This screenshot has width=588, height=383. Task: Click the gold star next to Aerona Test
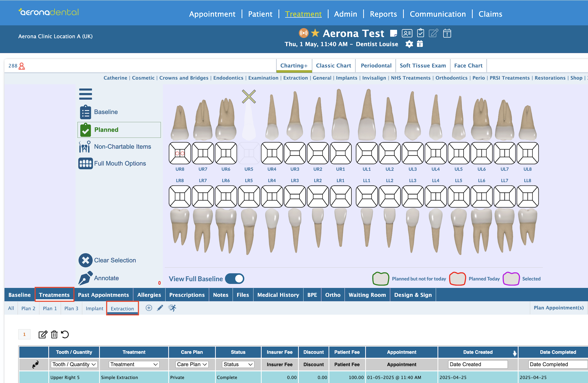click(x=315, y=33)
